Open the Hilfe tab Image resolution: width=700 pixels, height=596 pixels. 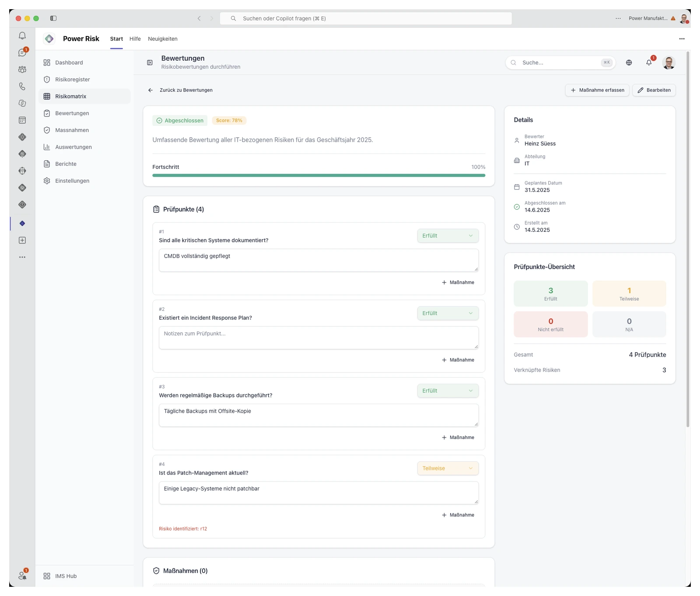pyautogui.click(x=135, y=39)
